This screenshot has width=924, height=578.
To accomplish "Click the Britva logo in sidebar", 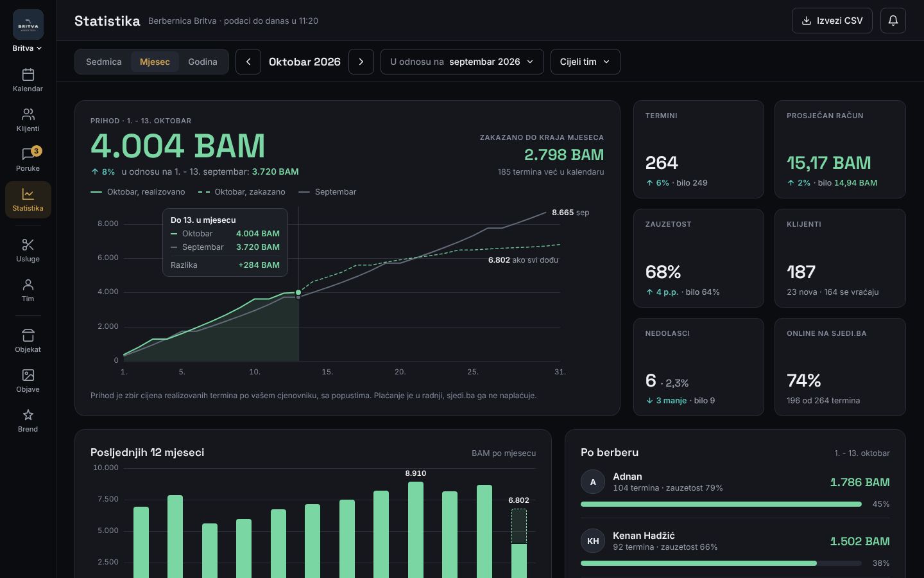I will (28, 24).
